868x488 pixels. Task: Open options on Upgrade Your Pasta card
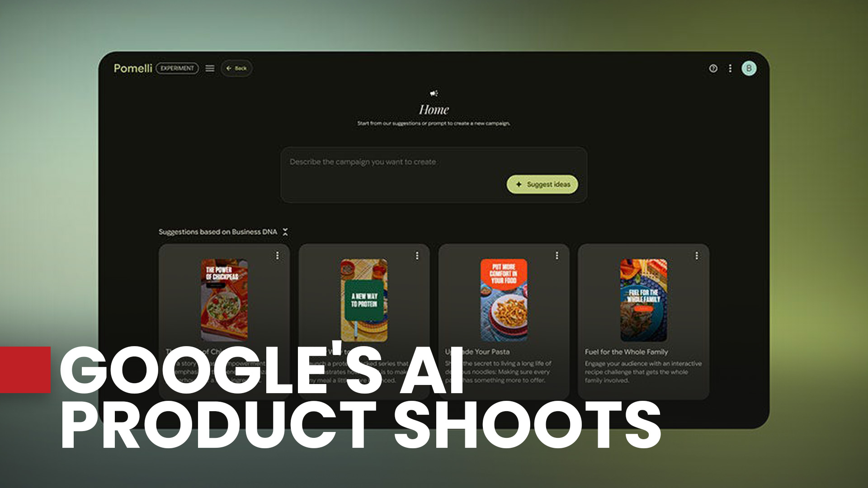(557, 256)
